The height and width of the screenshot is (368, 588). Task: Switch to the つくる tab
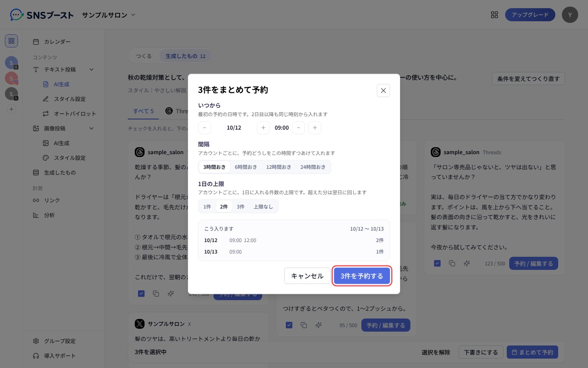point(144,56)
